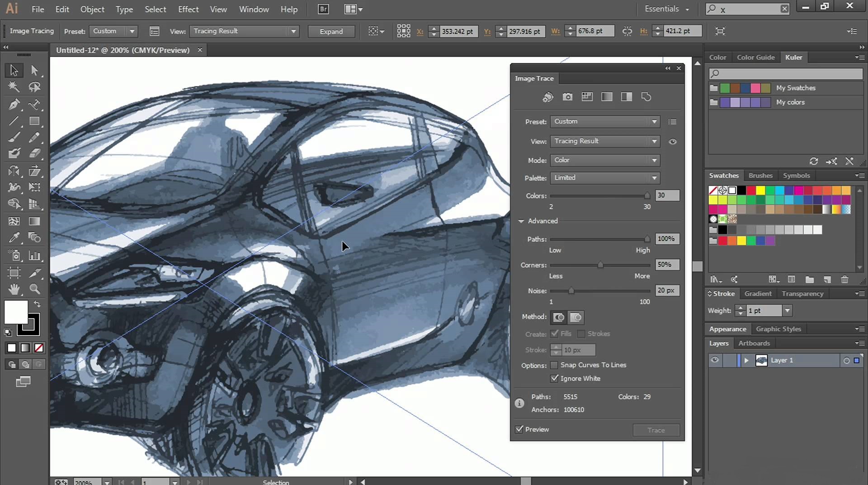The image size is (868, 485).
Task: Enable Snap Curves To Lines option
Action: [x=554, y=365]
